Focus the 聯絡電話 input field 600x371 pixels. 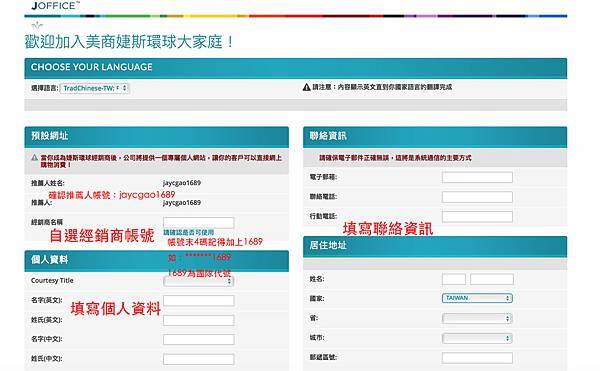tap(477, 197)
